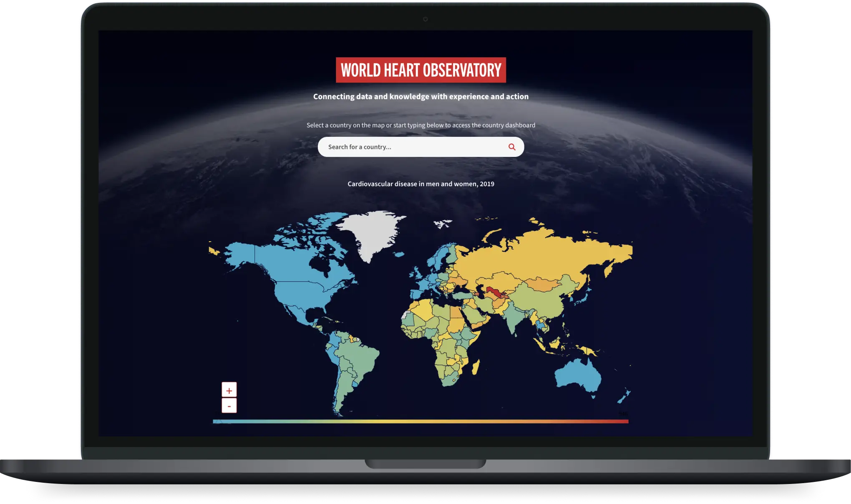851x504 pixels.
Task: Click the World Heart Observatory title banner
Action: pos(421,70)
